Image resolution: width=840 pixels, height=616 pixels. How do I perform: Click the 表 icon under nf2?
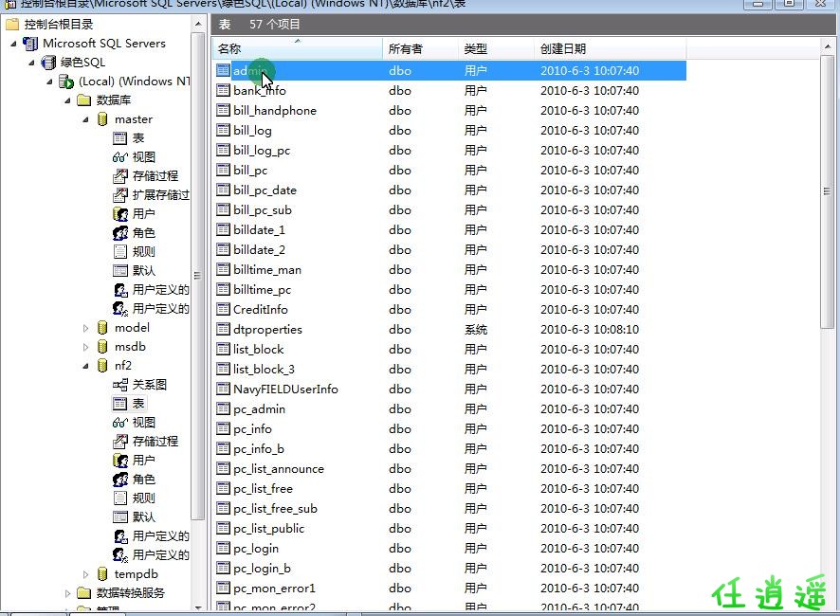[120, 404]
